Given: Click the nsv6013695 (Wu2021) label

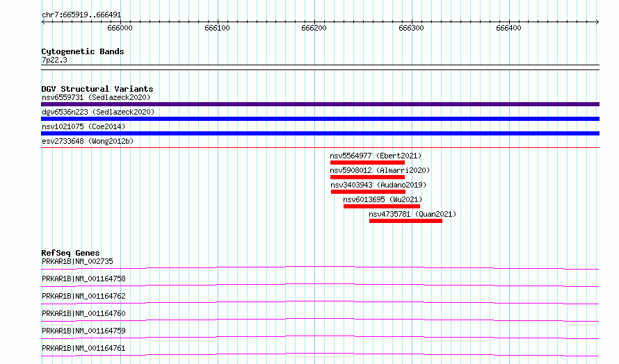Looking at the screenshot, I should [x=383, y=199].
